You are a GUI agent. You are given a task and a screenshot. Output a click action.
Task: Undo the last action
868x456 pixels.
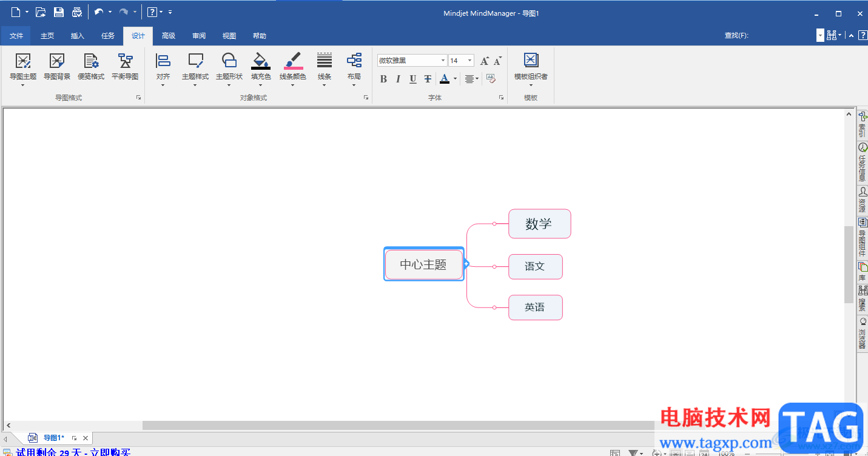(99, 12)
